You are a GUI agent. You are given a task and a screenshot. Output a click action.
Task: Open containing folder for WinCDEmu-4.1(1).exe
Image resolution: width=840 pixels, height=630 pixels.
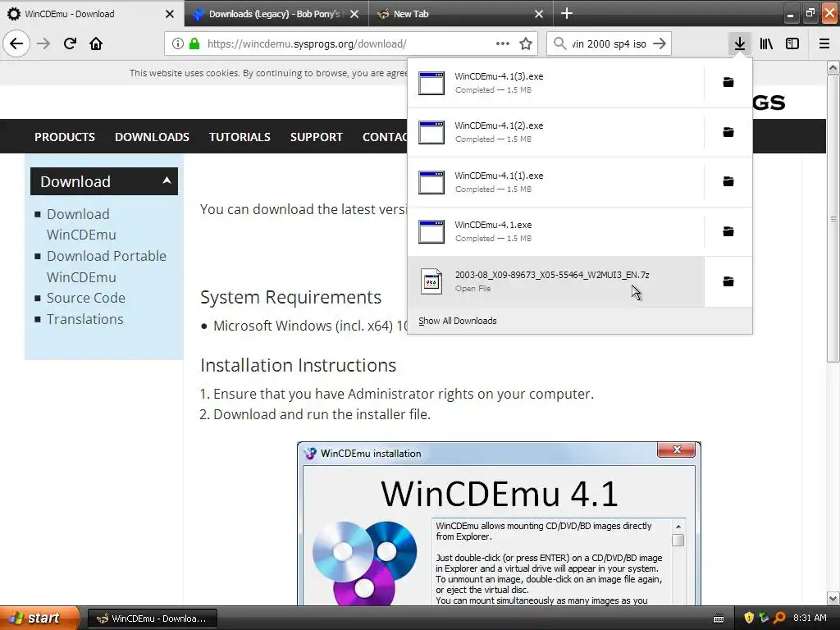pos(728,181)
